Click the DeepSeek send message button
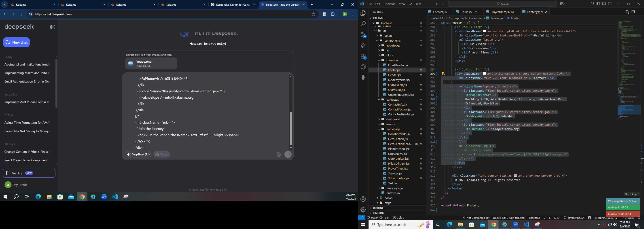The image size is (644, 229). 288,155
